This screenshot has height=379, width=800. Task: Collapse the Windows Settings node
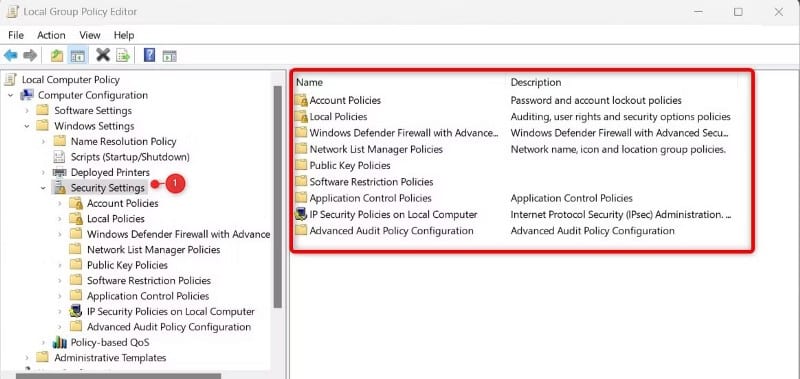tap(27, 126)
